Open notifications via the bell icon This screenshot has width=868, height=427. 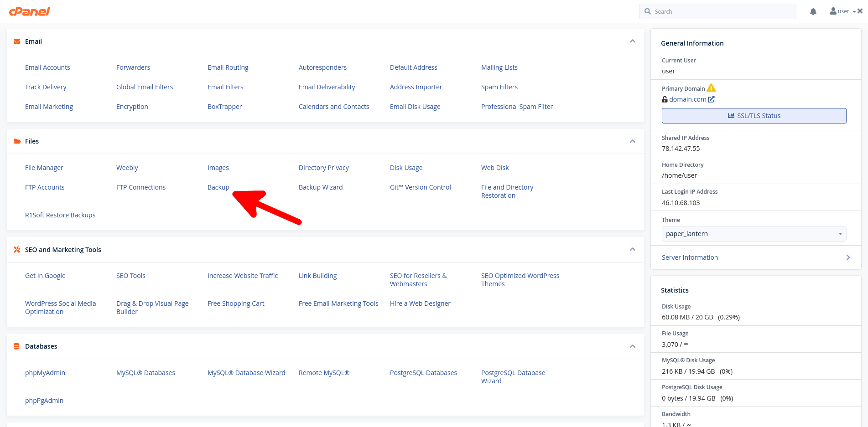pyautogui.click(x=813, y=11)
